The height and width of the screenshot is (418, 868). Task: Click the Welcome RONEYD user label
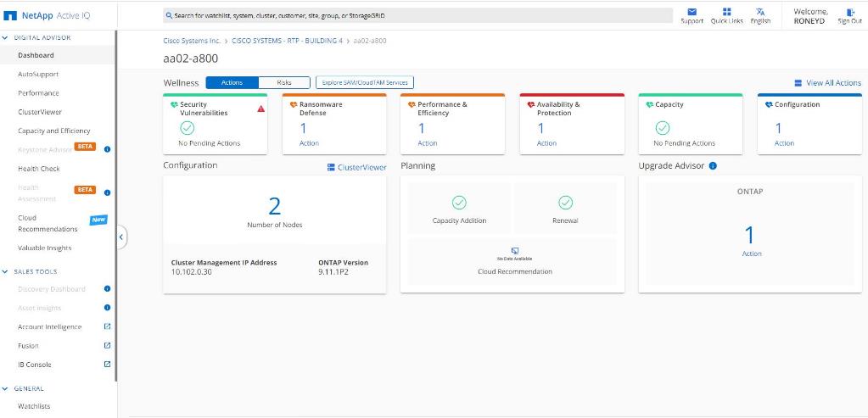point(810,16)
